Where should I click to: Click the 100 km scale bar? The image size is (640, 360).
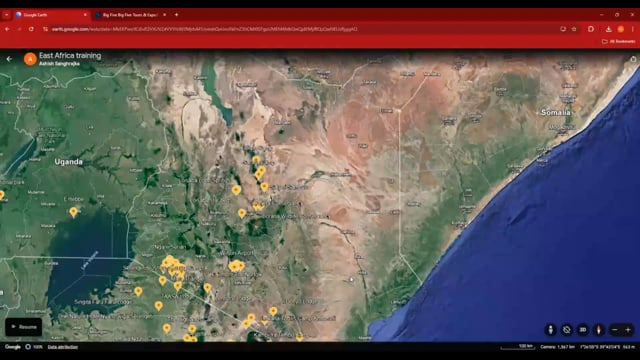518,347
